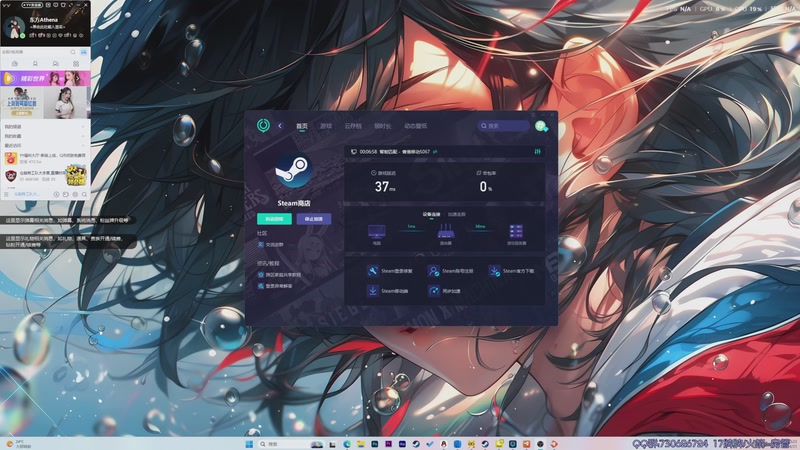Collapse the 最近访问 section in YY
Screen dimensions: 800x450
click(45, 146)
